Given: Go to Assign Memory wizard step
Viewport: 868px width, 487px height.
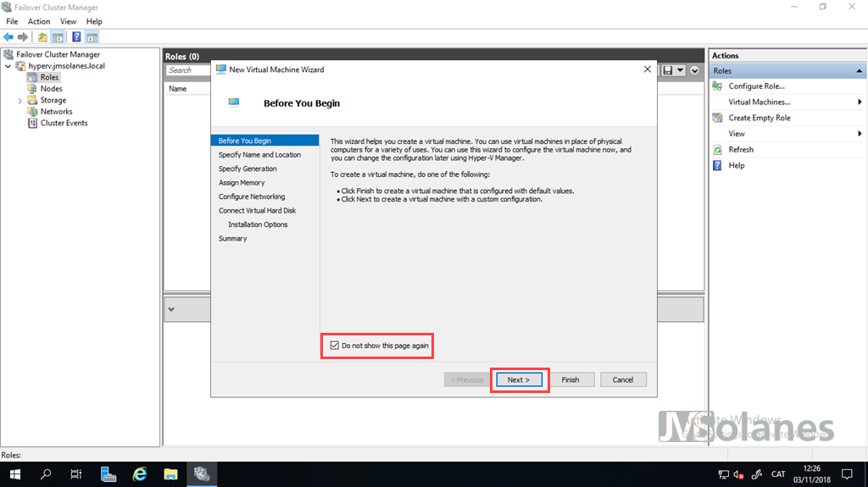Looking at the screenshot, I should point(242,183).
